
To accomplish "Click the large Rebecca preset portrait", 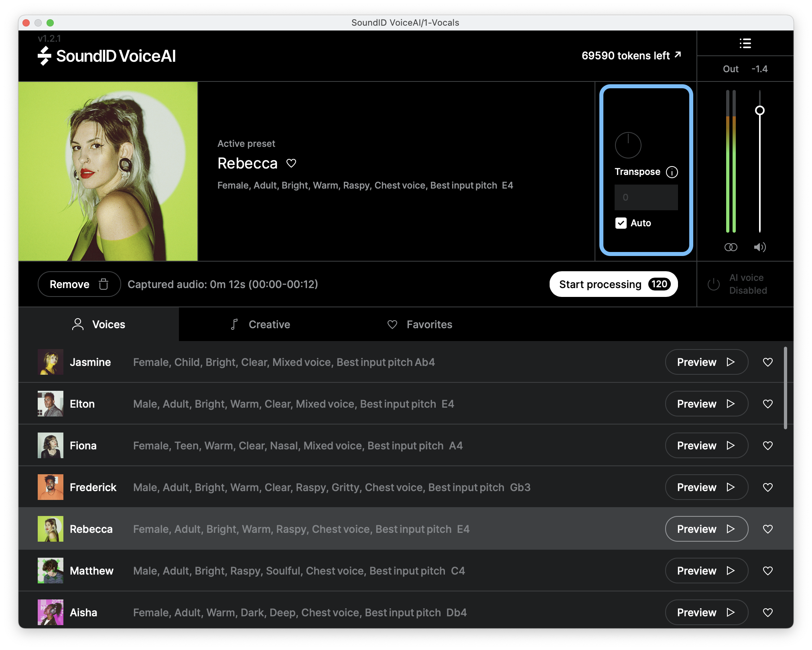I will pyautogui.click(x=108, y=171).
